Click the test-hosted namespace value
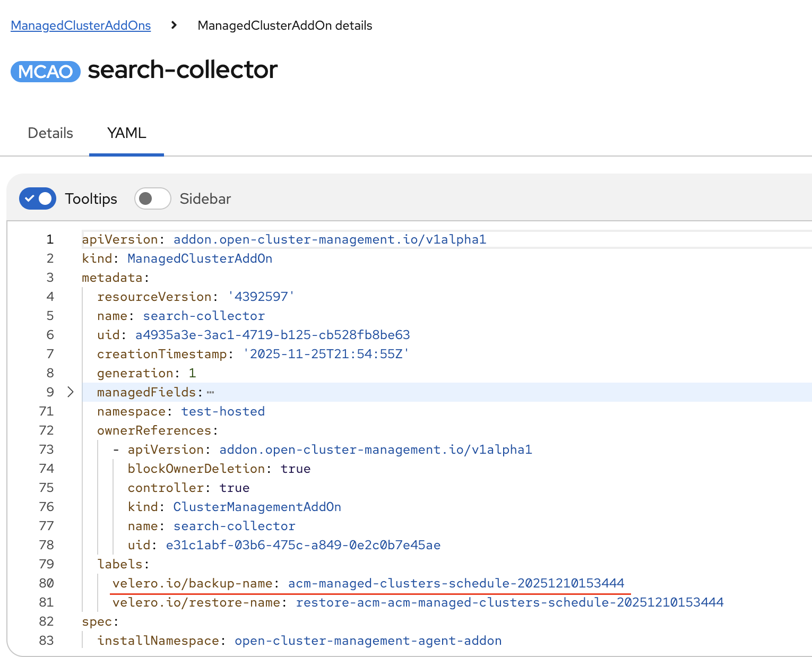 point(223,411)
